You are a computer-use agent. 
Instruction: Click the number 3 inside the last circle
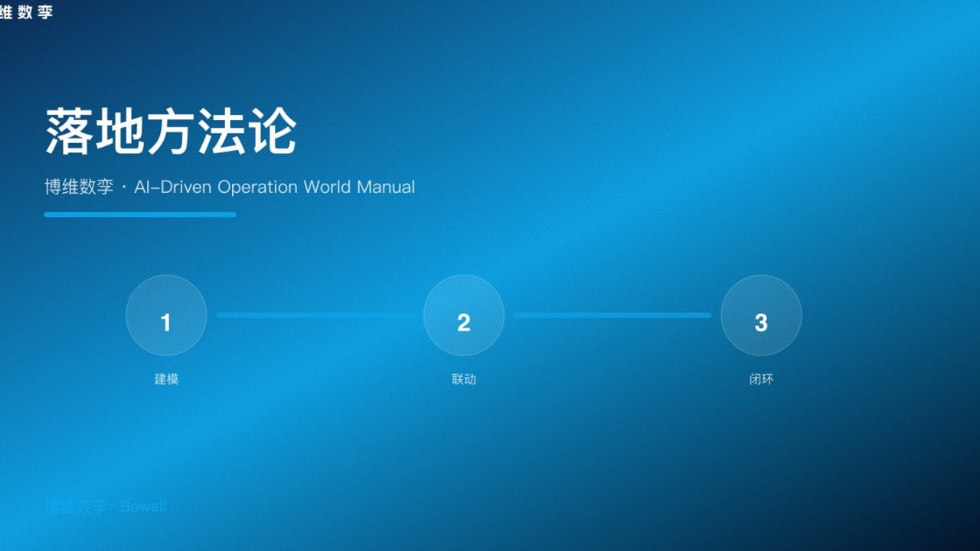click(760, 323)
